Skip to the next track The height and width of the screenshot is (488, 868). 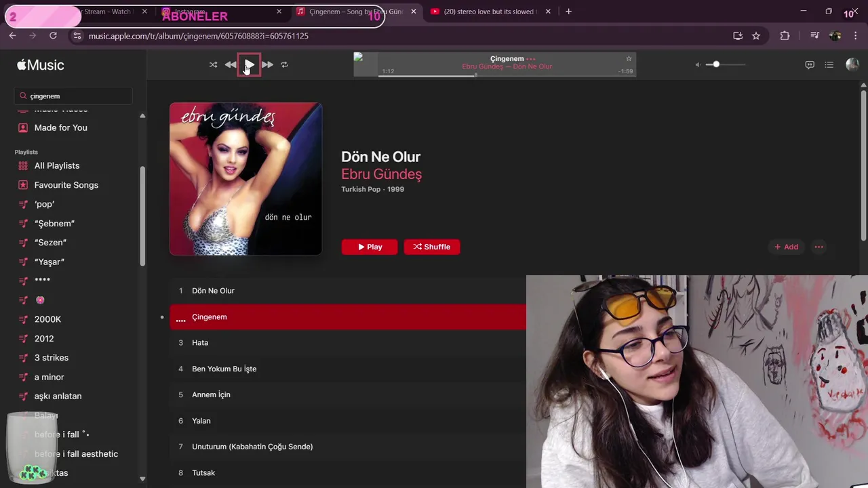click(267, 65)
